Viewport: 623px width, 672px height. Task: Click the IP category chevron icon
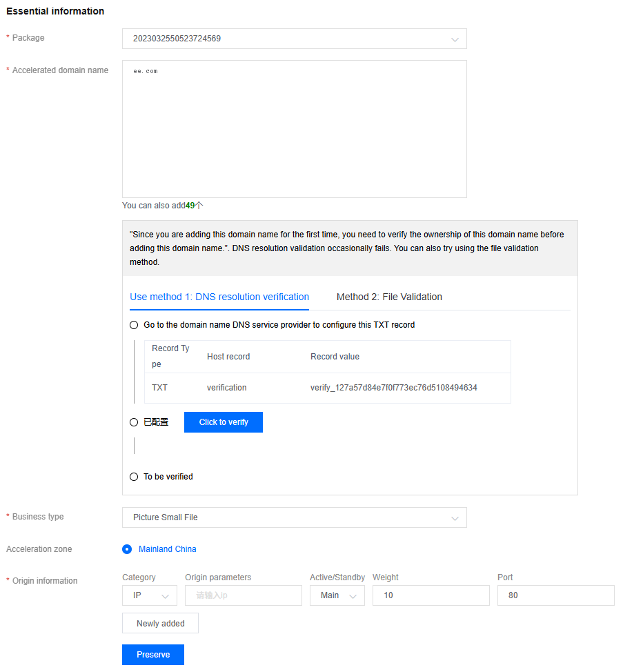pos(165,596)
